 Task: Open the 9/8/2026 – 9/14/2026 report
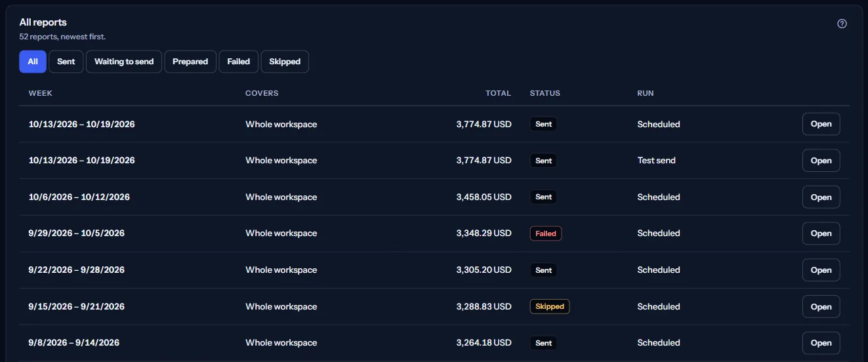(821, 343)
